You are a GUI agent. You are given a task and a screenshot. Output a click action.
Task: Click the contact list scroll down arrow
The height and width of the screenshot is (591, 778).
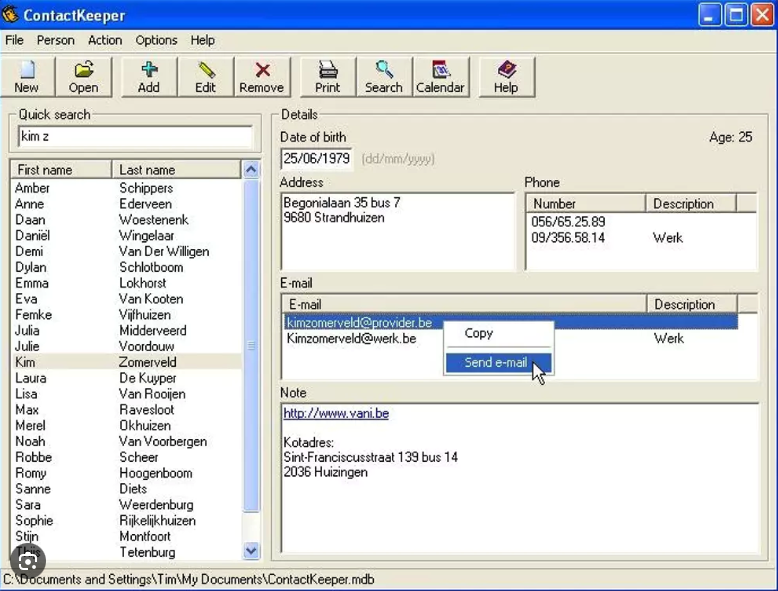[x=251, y=551]
